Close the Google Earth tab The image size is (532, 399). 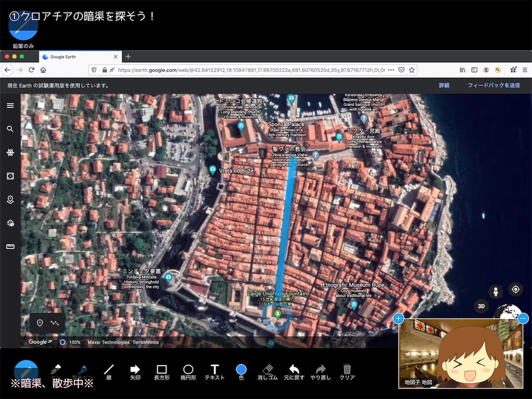click(115, 57)
